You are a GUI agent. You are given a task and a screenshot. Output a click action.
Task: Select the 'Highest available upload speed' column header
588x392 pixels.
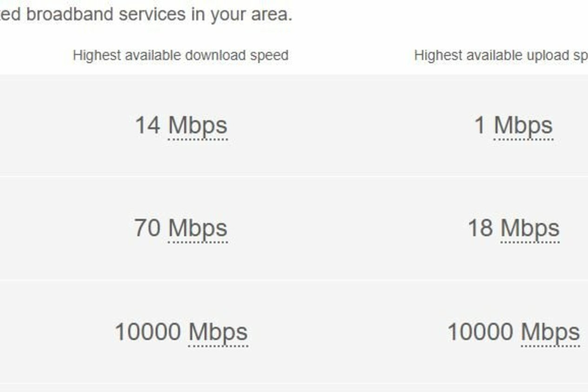pos(501,55)
